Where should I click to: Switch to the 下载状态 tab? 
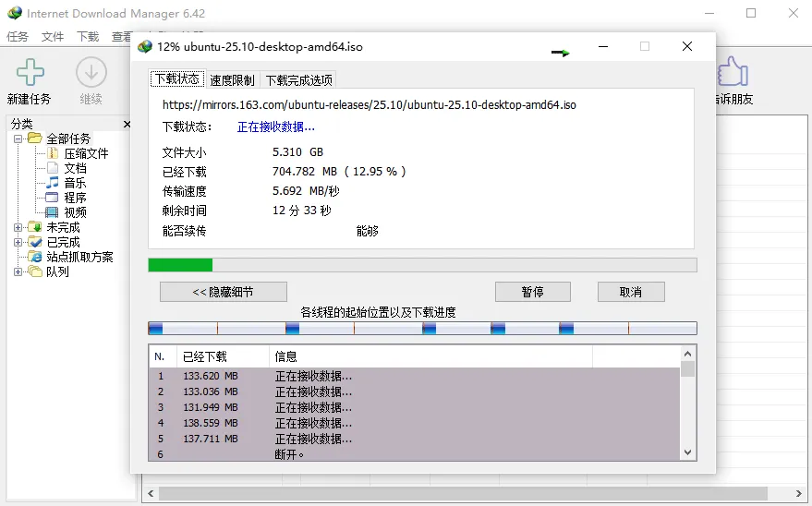[177, 79]
